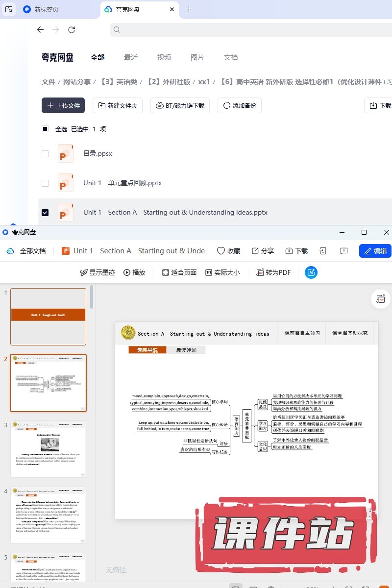Click 【3】英语类 in the breadcrumb path

click(x=118, y=82)
